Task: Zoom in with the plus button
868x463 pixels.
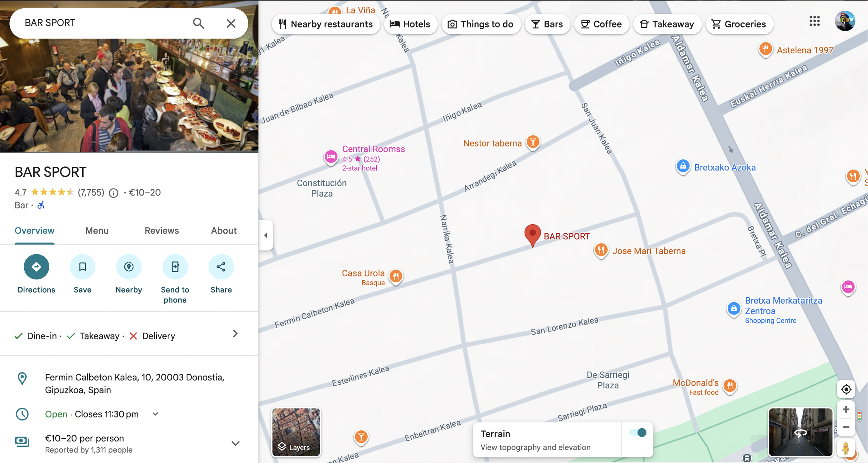Action: (x=846, y=410)
